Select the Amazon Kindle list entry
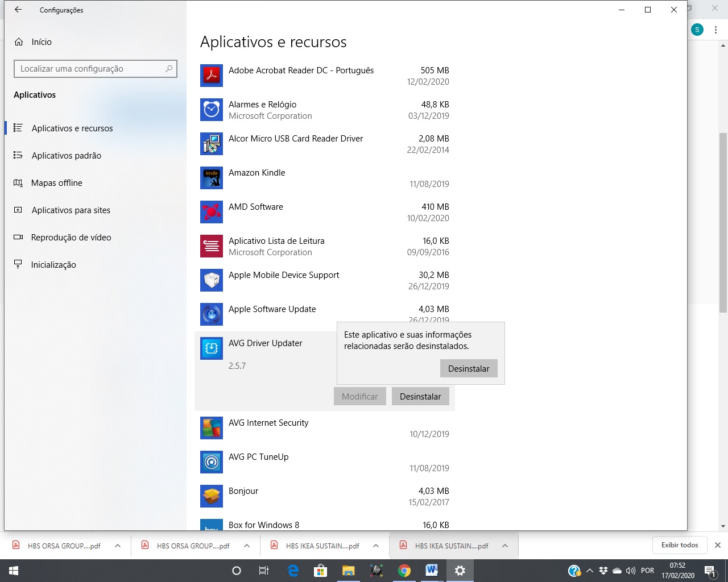This screenshot has width=728, height=582. point(325,178)
